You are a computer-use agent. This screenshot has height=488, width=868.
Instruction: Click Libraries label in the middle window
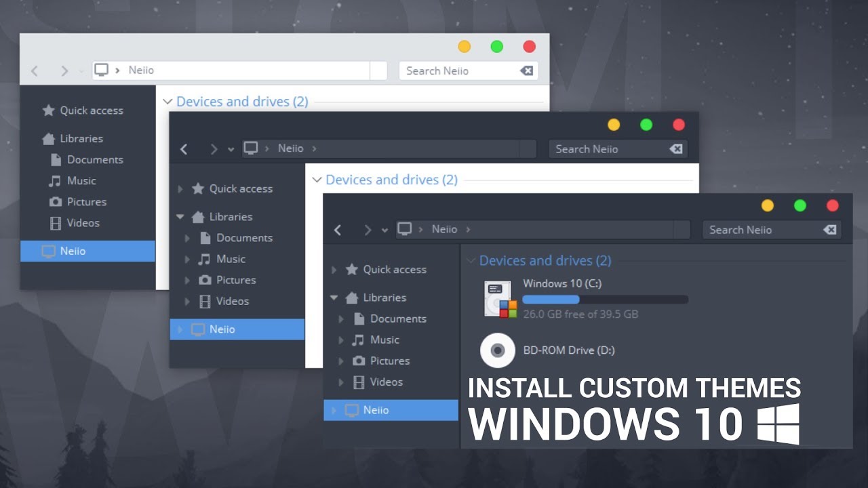tap(231, 217)
